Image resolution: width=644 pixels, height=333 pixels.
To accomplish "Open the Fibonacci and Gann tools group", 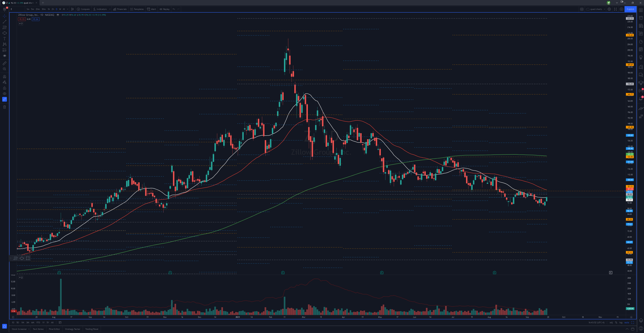I will (x=4, y=27).
